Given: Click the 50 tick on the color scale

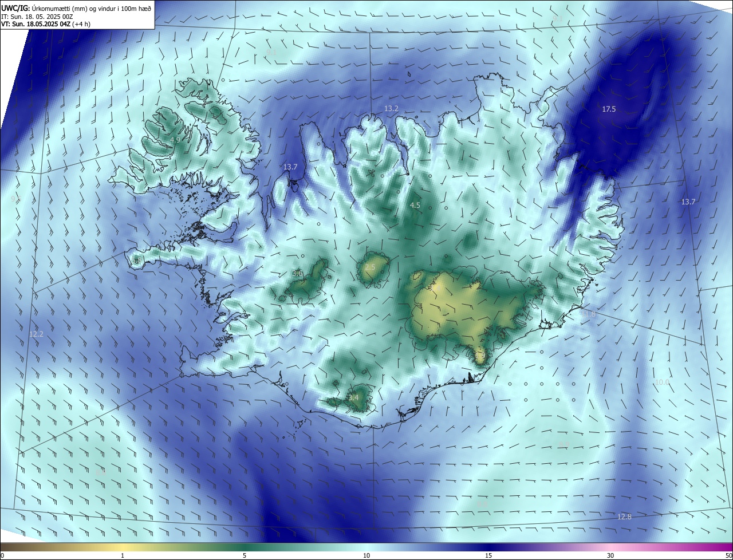Looking at the screenshot, I should 728,555.
